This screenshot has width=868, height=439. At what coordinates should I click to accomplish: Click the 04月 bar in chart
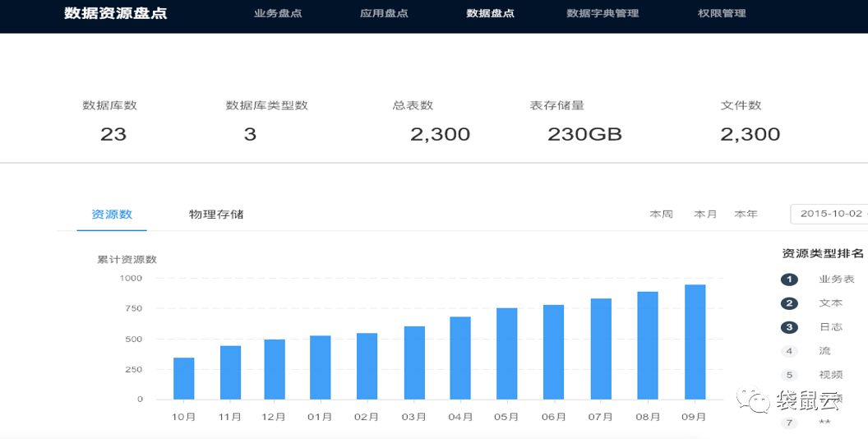click(x=460, y=358)
